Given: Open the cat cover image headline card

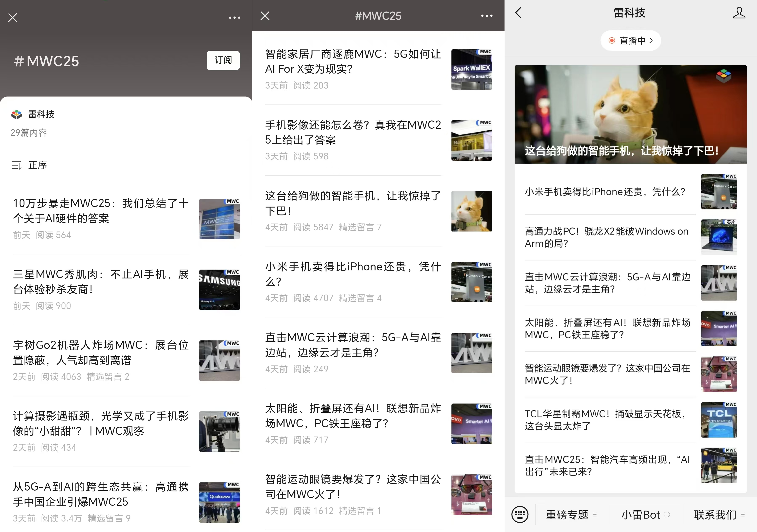Looking at the screenshot, I should 630,114.
